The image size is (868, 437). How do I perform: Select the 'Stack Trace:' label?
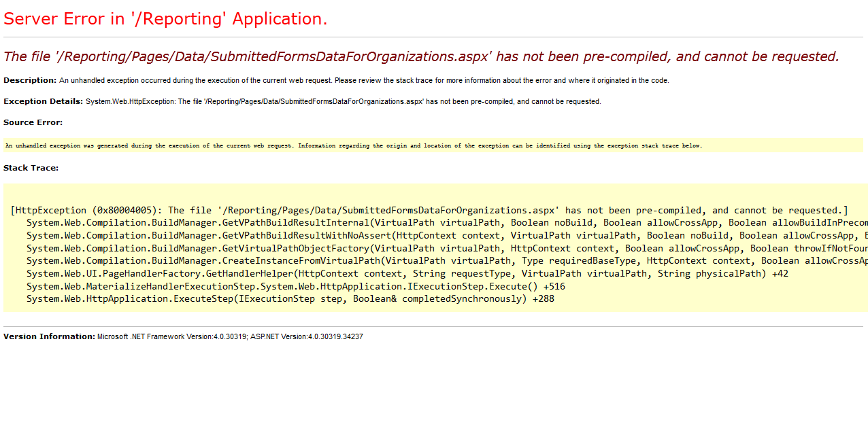point(31,168)
